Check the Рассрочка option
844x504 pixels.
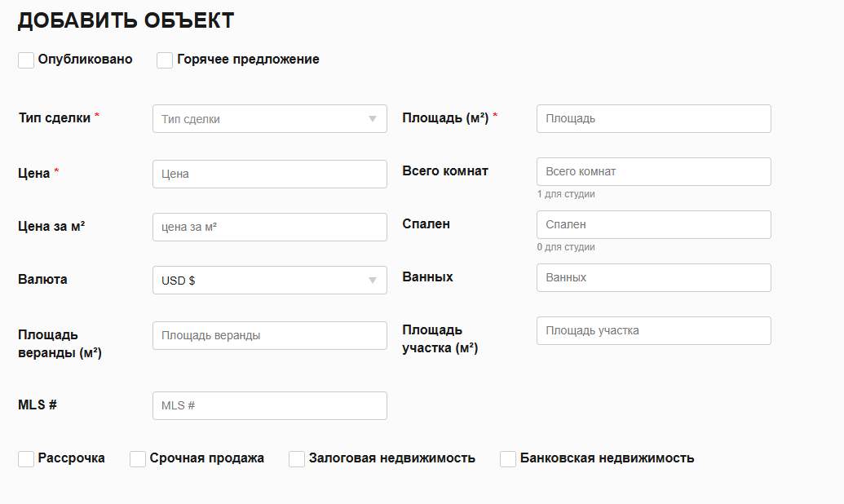click(x=26, y=459)
